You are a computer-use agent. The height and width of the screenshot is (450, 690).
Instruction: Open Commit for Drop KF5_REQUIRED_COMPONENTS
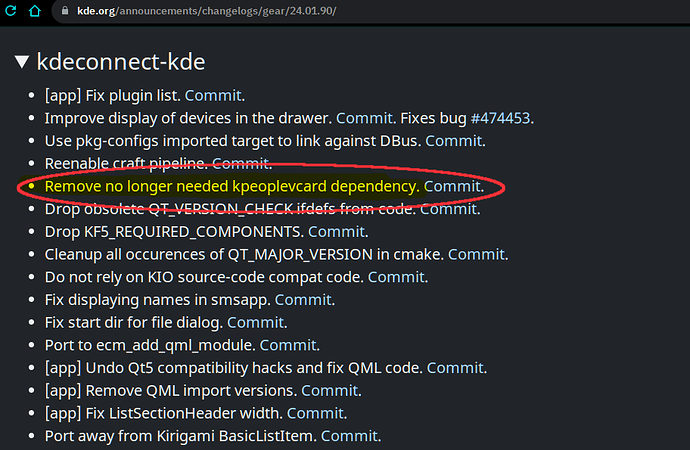click(x=337, y=232)
